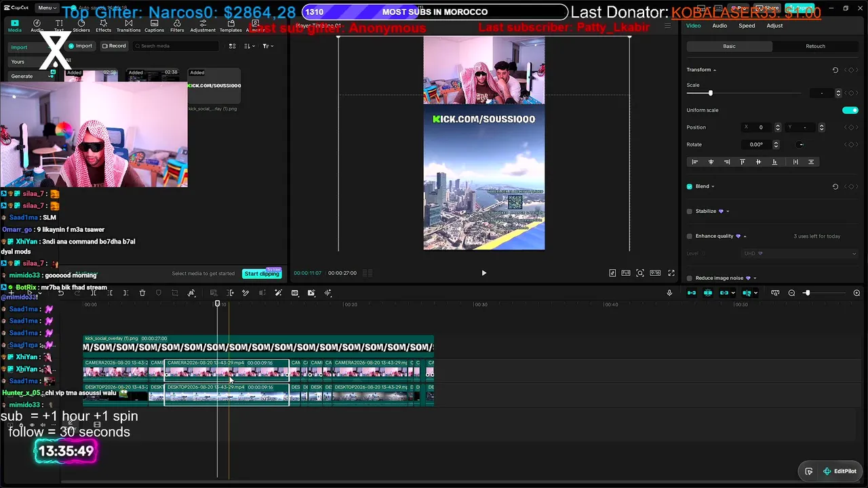
Task: Align clip to right edge
Action: (727, 162)
